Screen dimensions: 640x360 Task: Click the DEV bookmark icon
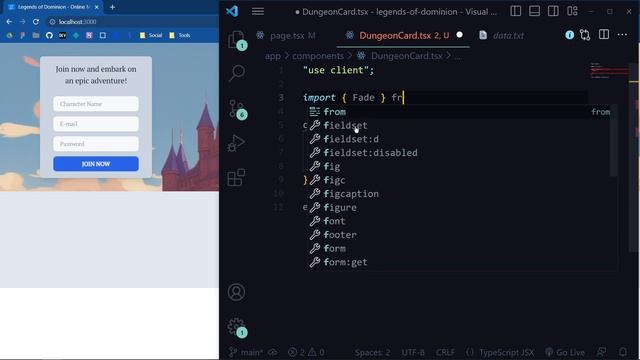(x=62, y=36)
